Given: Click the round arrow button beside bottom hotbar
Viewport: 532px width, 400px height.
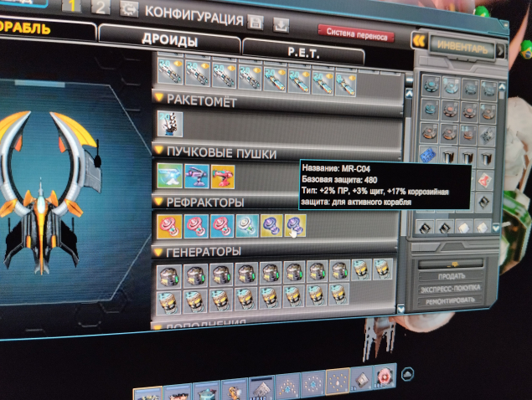Looking at the screenshot, I should pos(406,374).
